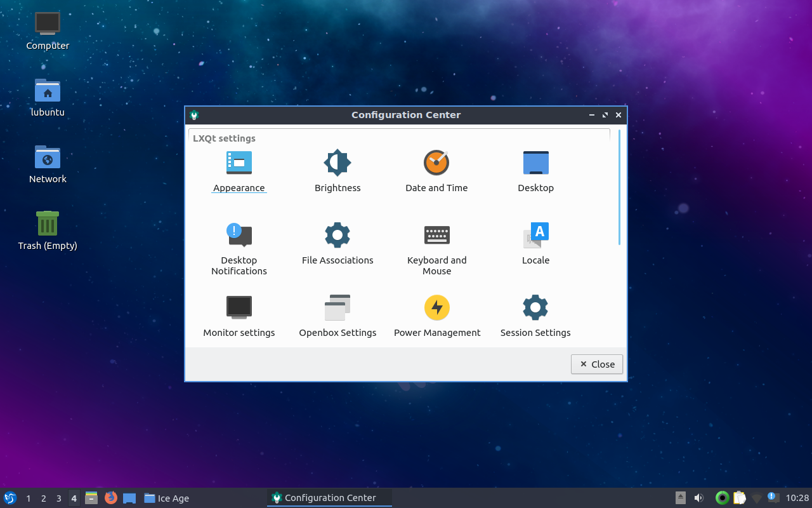This screenshot has height=508, width=812.
Task: Switch to workspace 4
Action: [74, 498]
